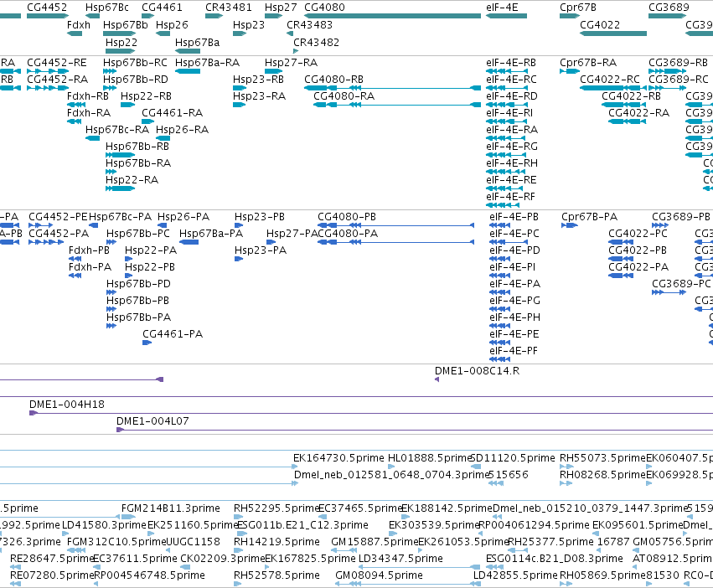Click the Hsp67Ba-RA transcript label
The image size is (713, 588).
pyautogui.click(x=207, y=63)
